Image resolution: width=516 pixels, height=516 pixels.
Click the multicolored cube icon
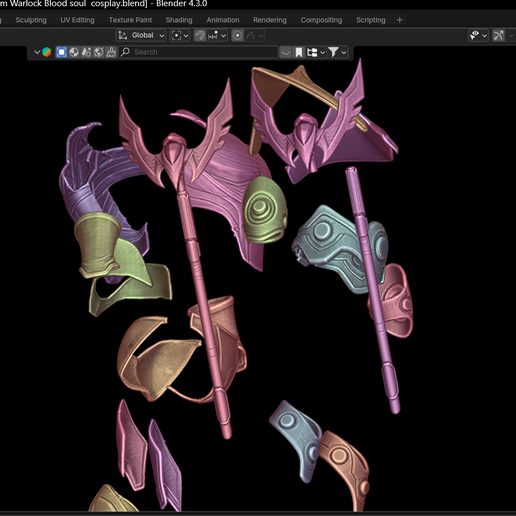[x=47, y=52]
